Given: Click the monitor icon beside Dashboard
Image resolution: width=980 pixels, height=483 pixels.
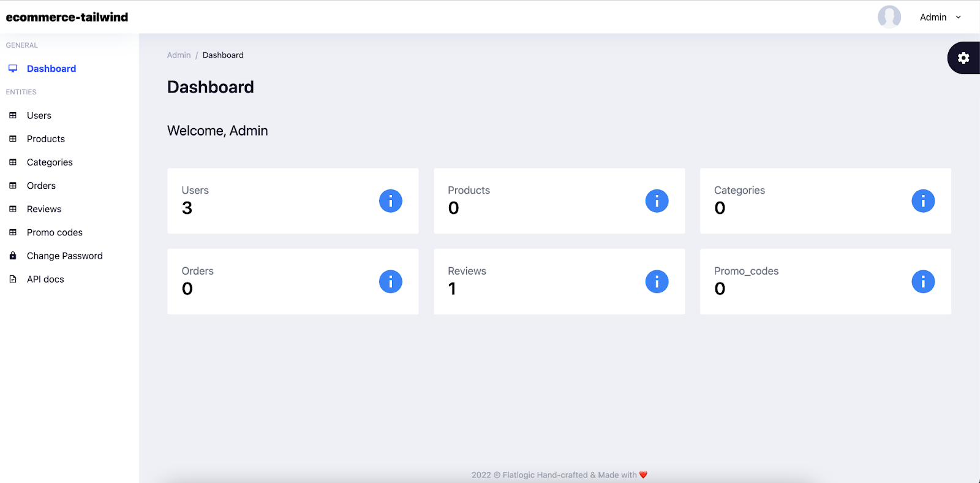Looking at the screenshot, I should [x=13, y=69].
